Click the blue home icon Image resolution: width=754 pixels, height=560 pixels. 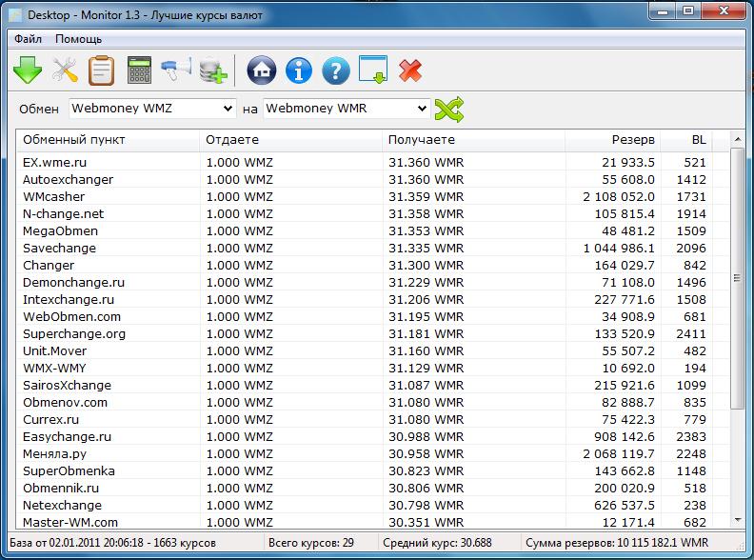[x=262, y=70]
